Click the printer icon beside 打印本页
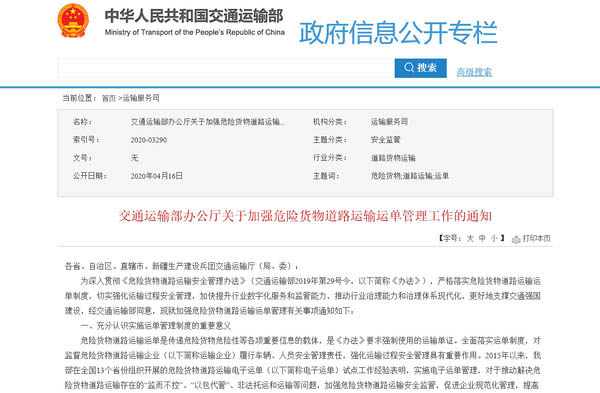The height and width of the screenshot is (393, 600). point(516,239)
